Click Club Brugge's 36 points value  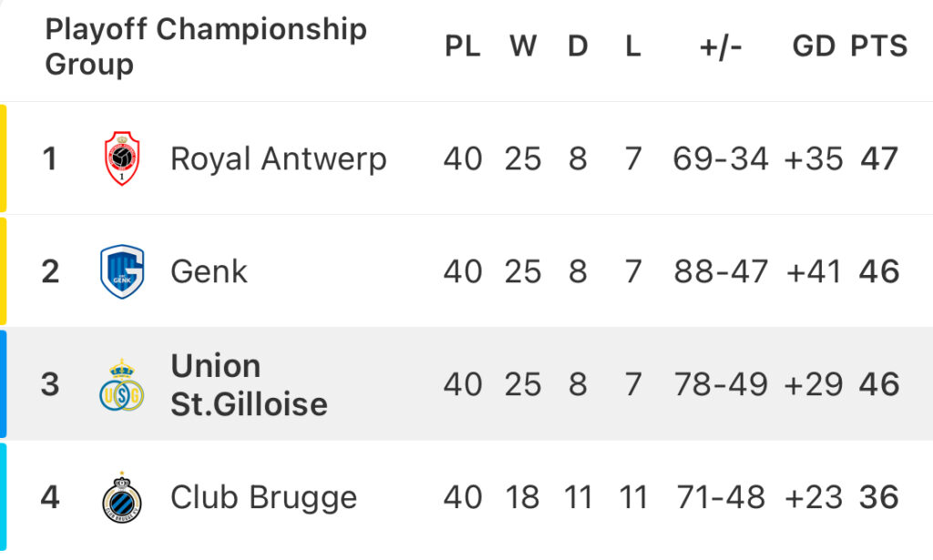[x=879, y=497]
